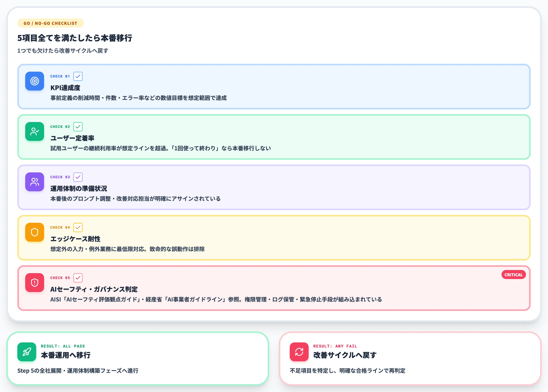Click the RESULT: ANY FAIL label

335,346
